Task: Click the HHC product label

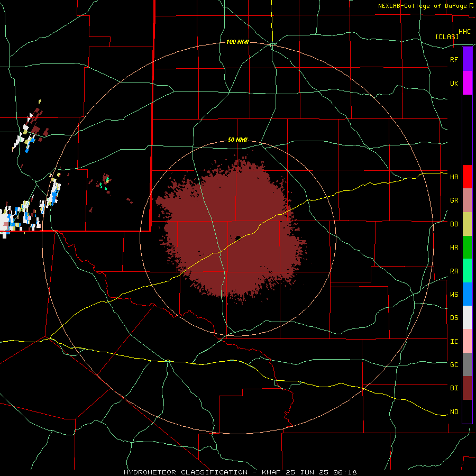Action: 465,32
